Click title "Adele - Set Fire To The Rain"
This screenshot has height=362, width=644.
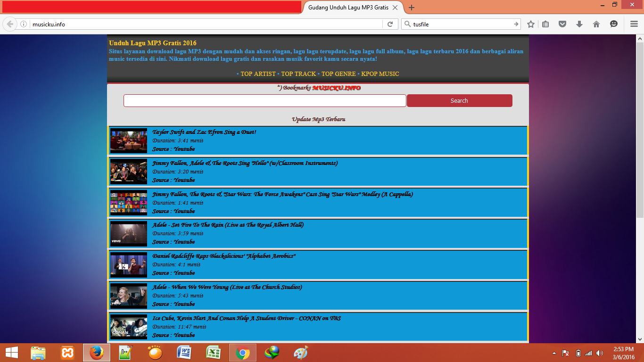[228, 225]
